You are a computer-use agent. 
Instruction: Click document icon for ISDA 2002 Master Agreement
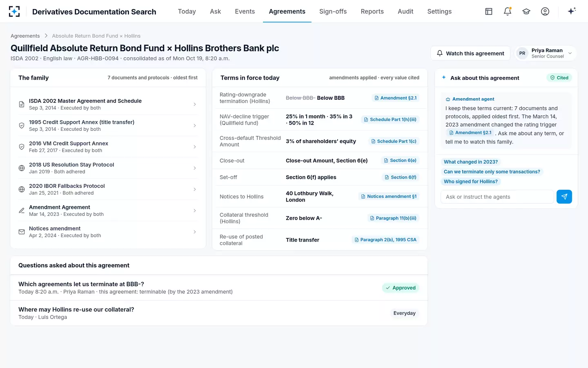(x=22, y=104)
